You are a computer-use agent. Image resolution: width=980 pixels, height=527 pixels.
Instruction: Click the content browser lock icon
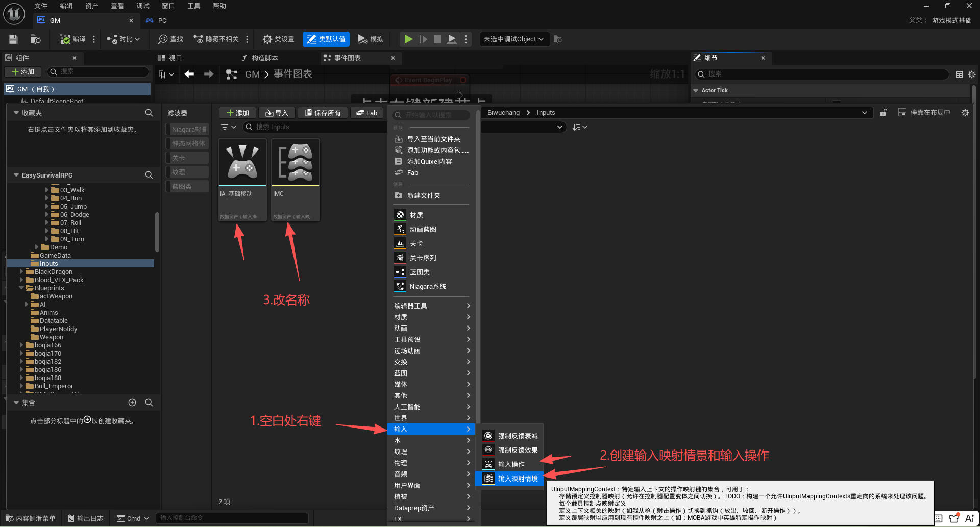tap(883, 113)
